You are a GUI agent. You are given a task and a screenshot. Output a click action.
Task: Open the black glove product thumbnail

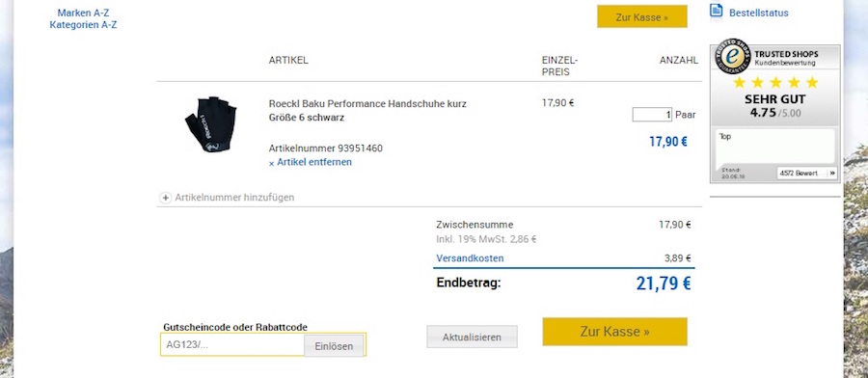click(x=210, y=124)
